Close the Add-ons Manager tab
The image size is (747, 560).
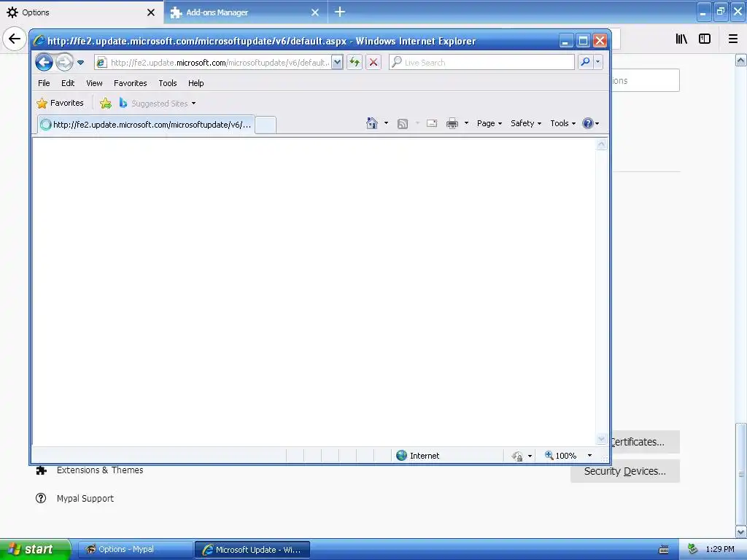point(315,12)
